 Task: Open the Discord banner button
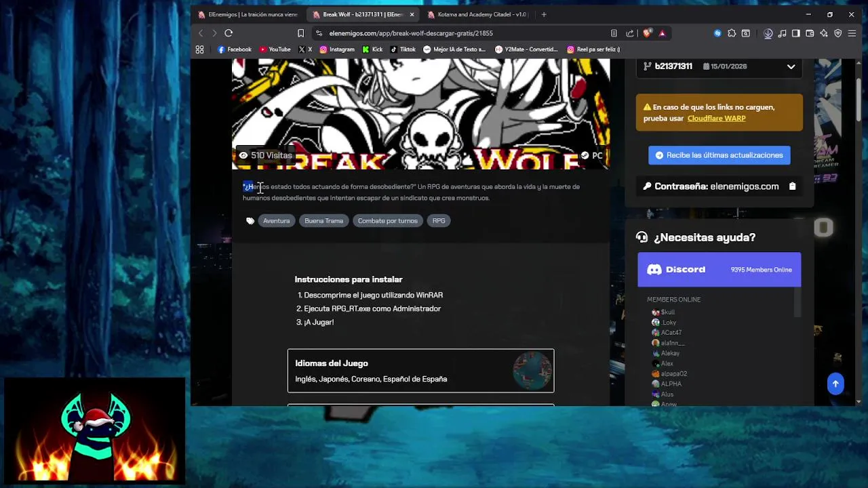coord(719,270)
